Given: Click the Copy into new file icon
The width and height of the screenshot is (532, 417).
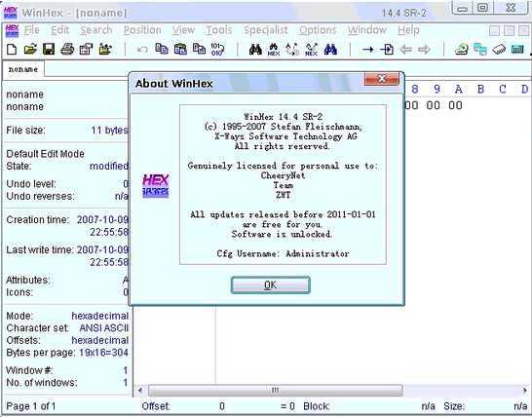Looking at the screenshot, I should [199, 49].
